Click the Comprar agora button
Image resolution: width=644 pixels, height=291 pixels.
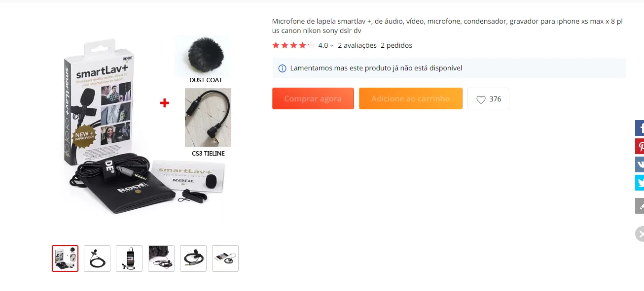tap(313, 98)
